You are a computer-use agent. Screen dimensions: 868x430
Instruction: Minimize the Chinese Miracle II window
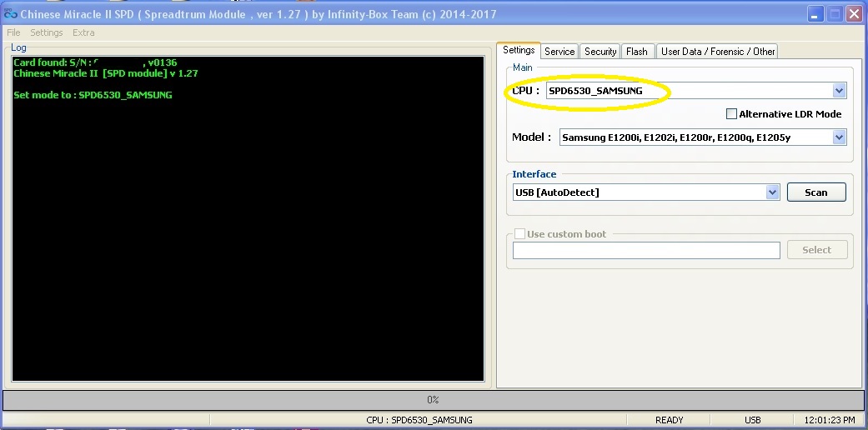click(x=815, y=14)
